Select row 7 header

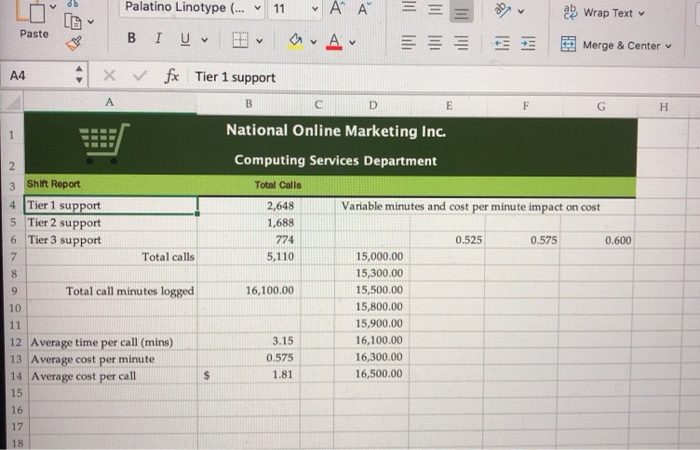coord(13,256)
